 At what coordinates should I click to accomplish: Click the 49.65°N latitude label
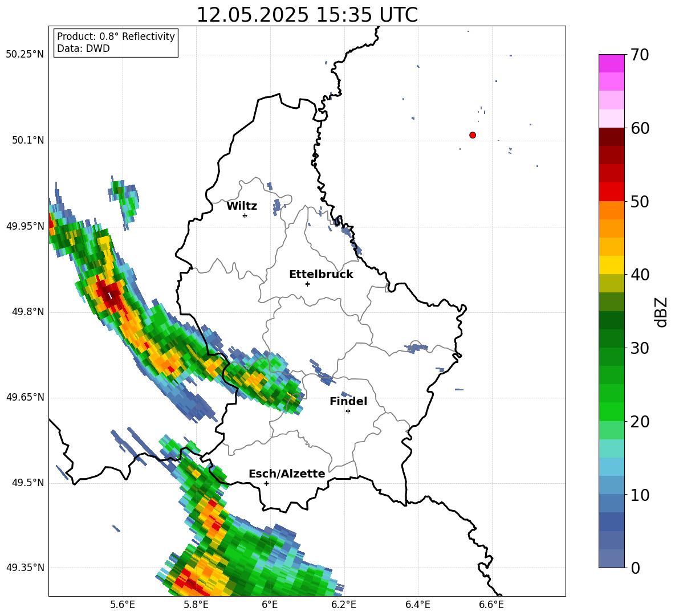pos(25,397)
